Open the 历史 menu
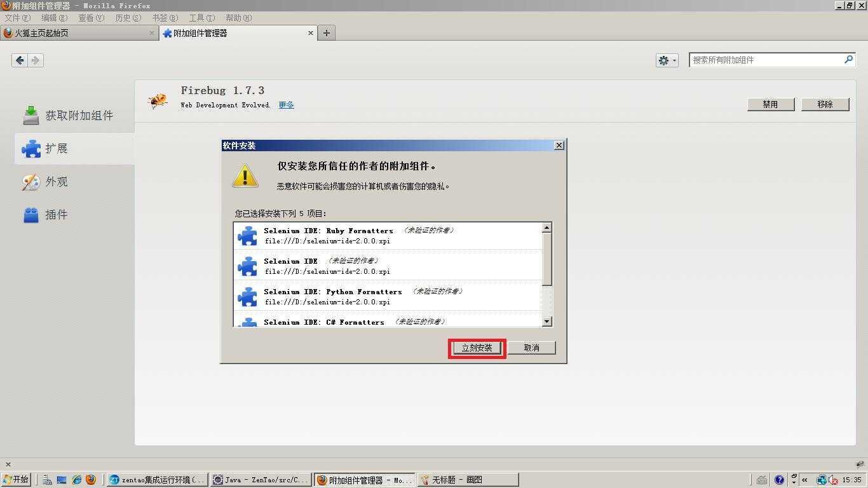Image resolution: width=868 pixels, height=488 pixels. click(x=128, y=18)
